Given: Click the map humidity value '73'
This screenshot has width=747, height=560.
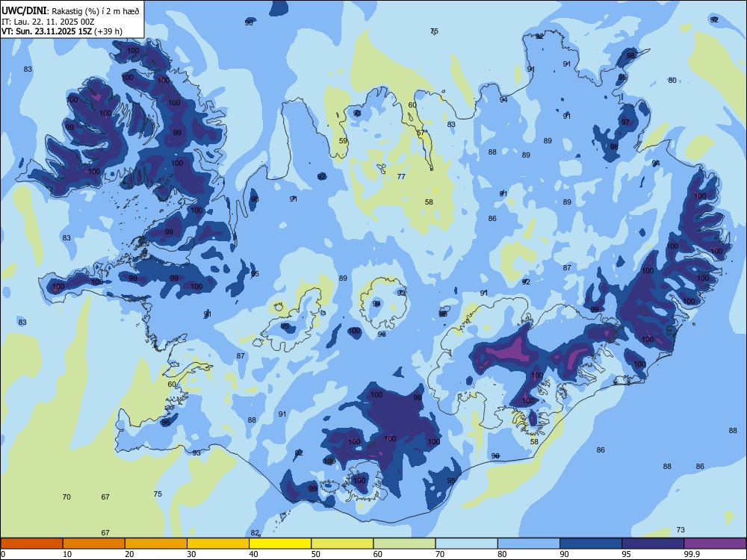Looking at the screenshot, I should pyautogui.click(x=681, y=529).
